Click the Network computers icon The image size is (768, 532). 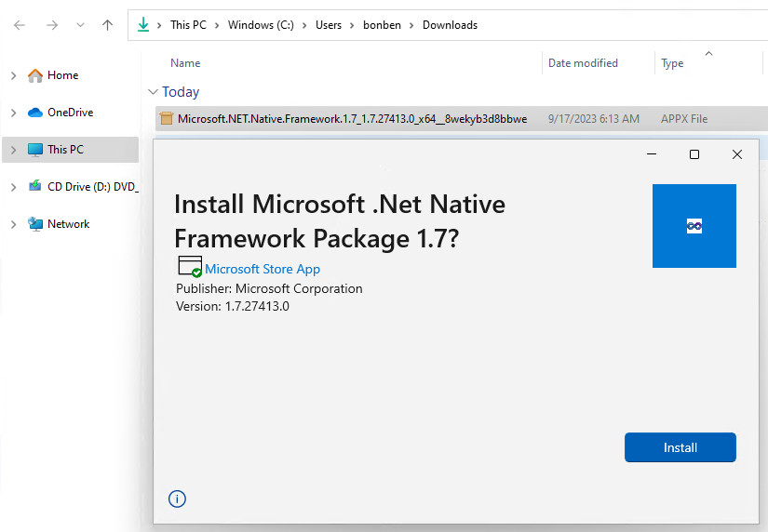tap(35, 224)
